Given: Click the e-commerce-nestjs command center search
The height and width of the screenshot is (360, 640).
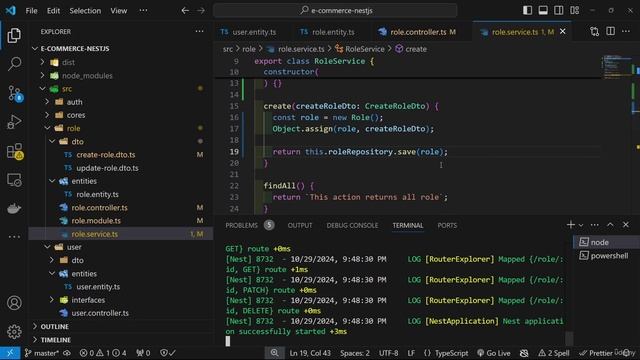Looking at the screenshot, I should click(x=336, y=11).
